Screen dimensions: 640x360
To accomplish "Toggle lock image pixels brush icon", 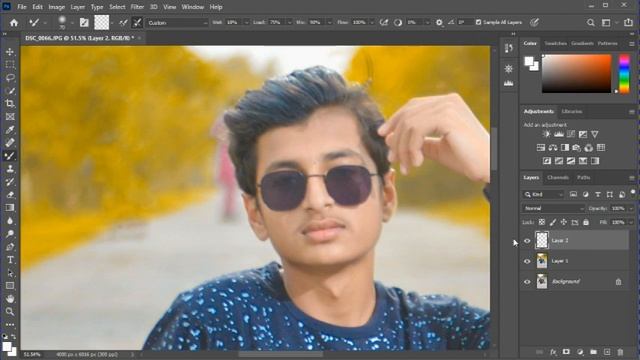I will (x=553, y=222).
